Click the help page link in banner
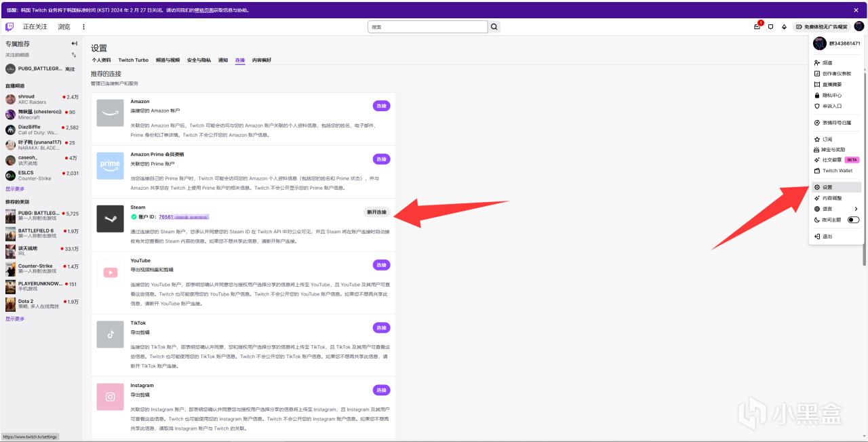868x442 pixels. click(204, 10)
